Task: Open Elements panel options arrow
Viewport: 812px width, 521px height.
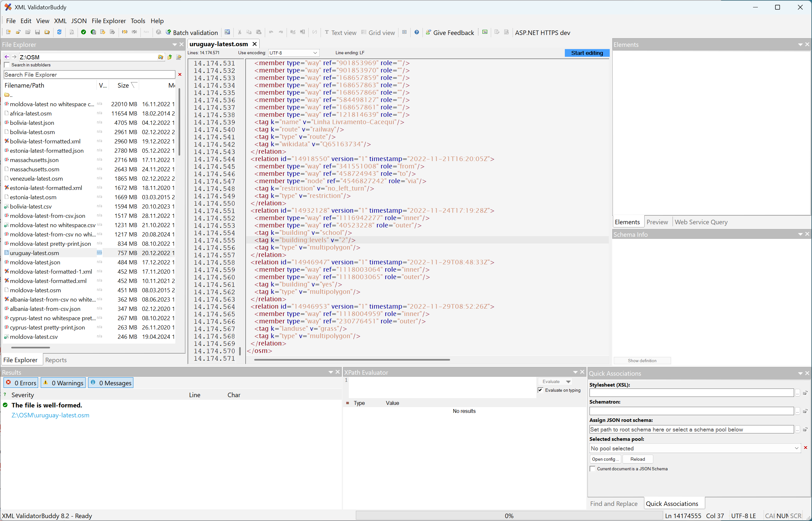Action: [800, 45]
